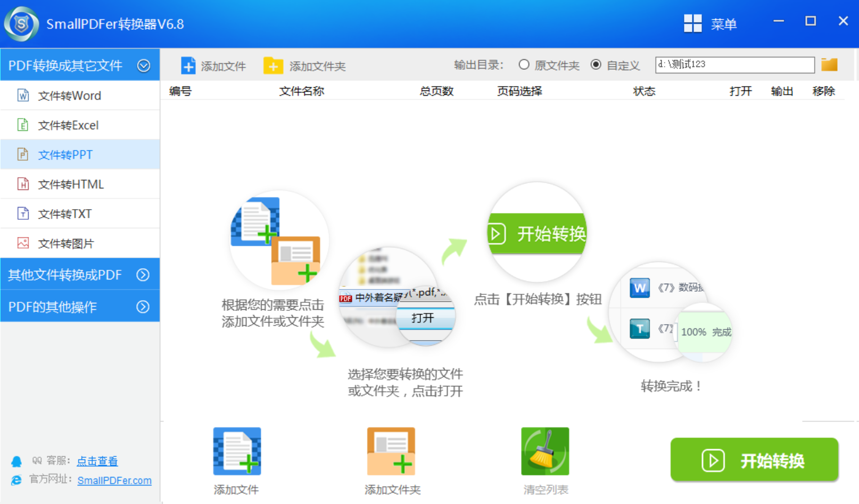The image size is (859, 504).
Task: Select 文件转Word conversion mode
Action: click(x=80, y=96)
